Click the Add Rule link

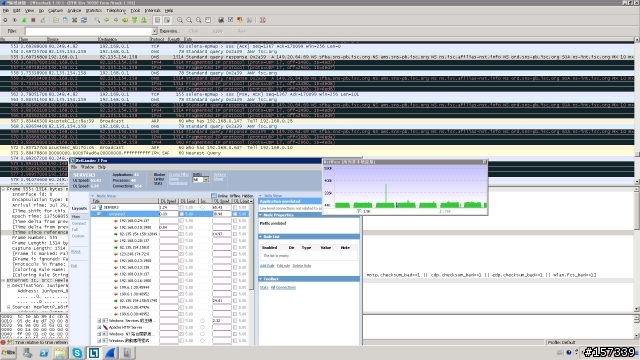pyautogui.click(x=267, y=266)
